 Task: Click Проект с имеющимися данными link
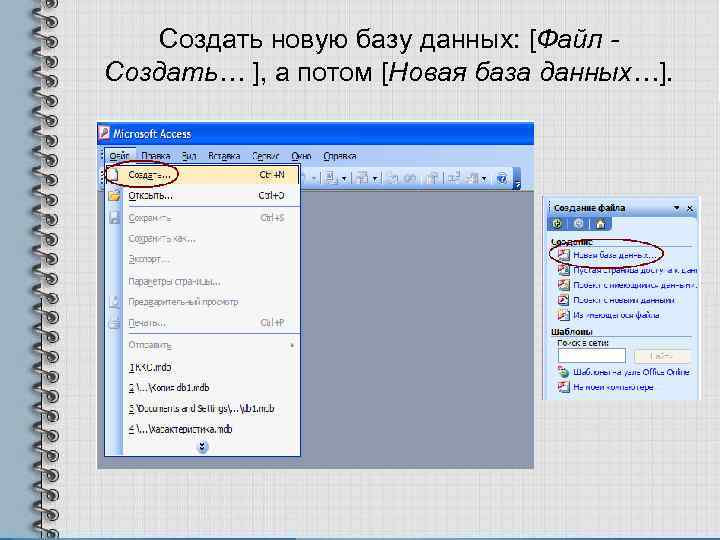635,285
